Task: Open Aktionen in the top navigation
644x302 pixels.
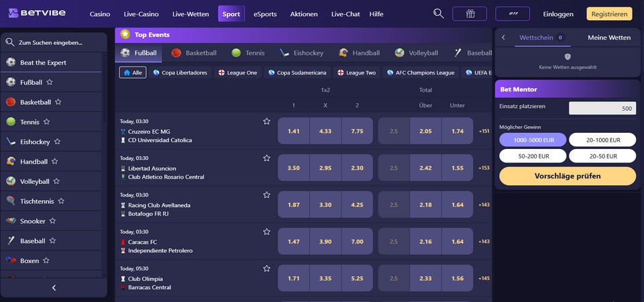Action: [304, 14]
